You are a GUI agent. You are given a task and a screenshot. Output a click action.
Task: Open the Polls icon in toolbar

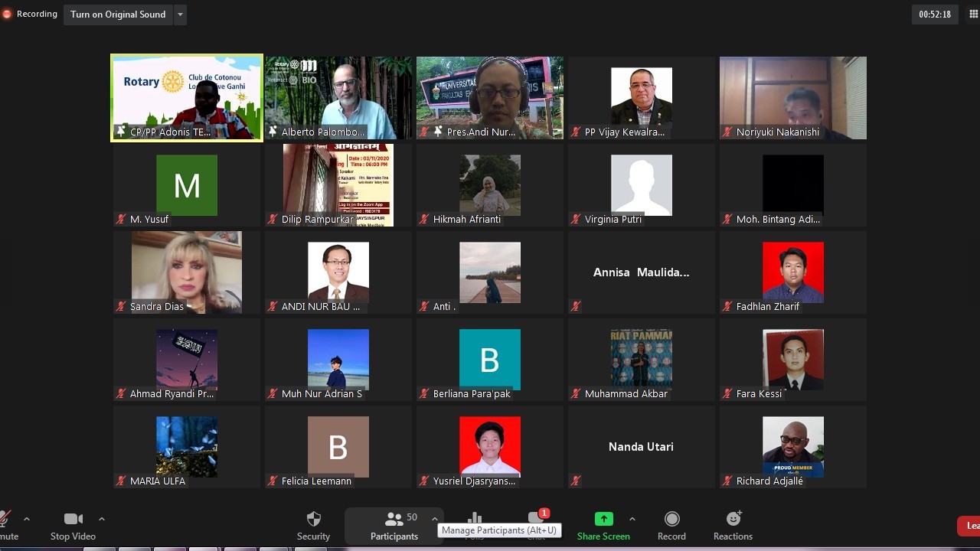coord(475,519)
